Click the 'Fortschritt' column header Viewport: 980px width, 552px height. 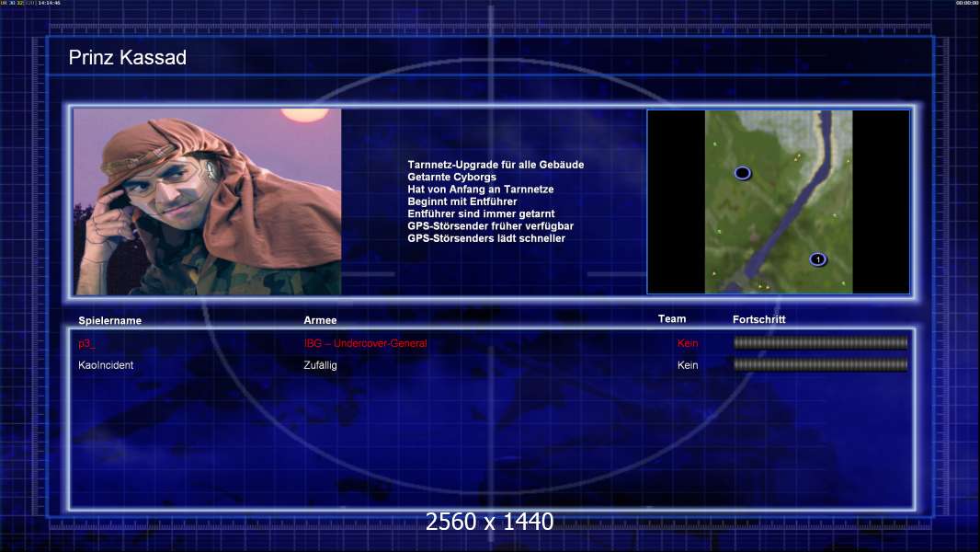tap(758, 319)
